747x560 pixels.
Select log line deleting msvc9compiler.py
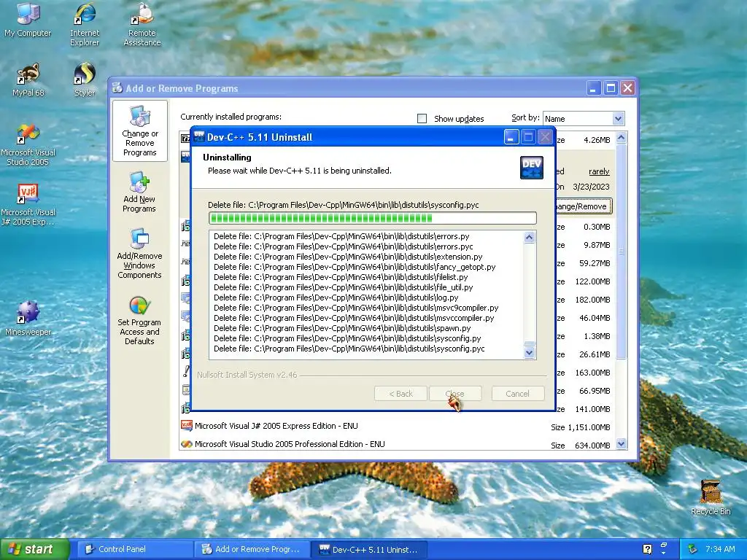coord(356,308)
